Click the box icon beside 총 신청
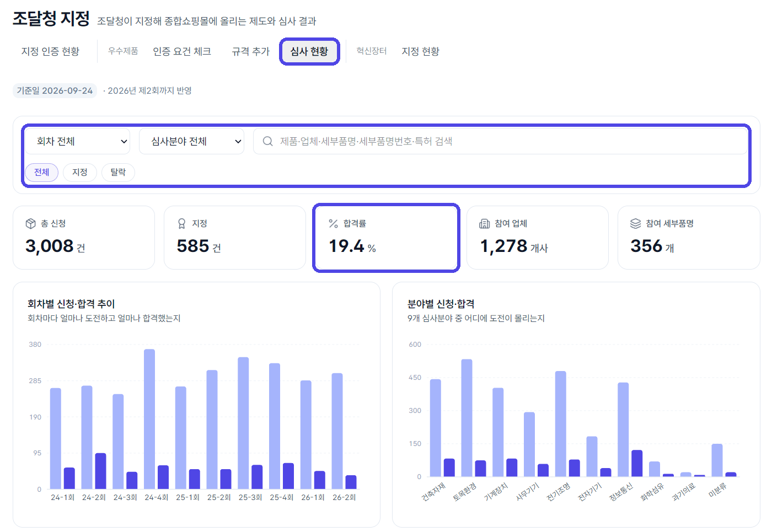The width and height of the screenshot is (772, 532). (31, 223)
